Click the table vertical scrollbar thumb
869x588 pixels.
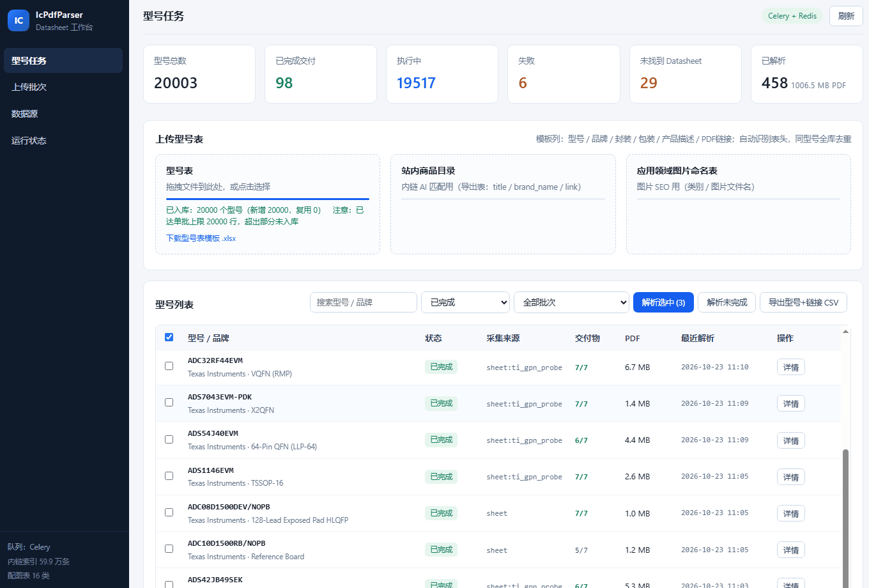(845, 518)
